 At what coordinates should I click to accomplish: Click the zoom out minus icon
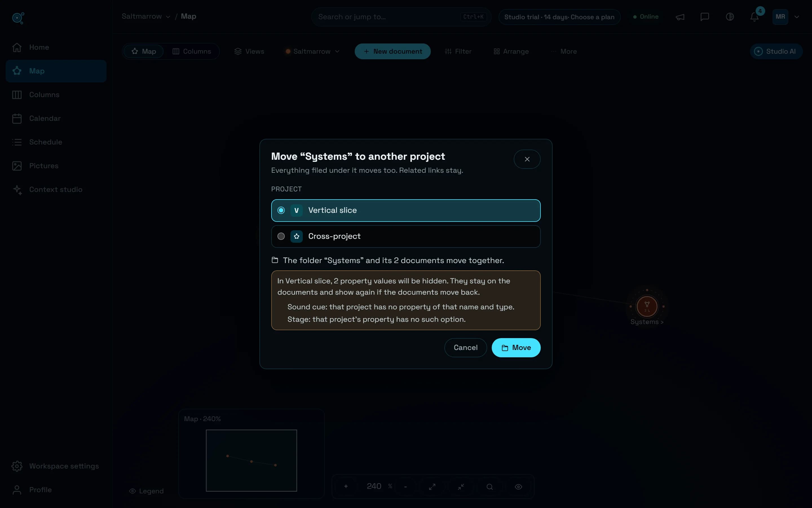point(405,487)
